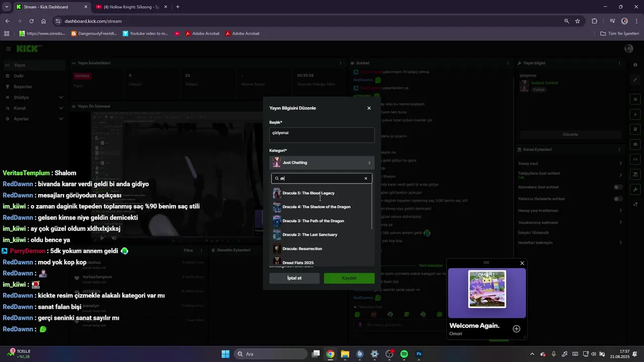Open the browser extensions puzzle icon
The height and width of the screenshot is (362, 644).
595,21
